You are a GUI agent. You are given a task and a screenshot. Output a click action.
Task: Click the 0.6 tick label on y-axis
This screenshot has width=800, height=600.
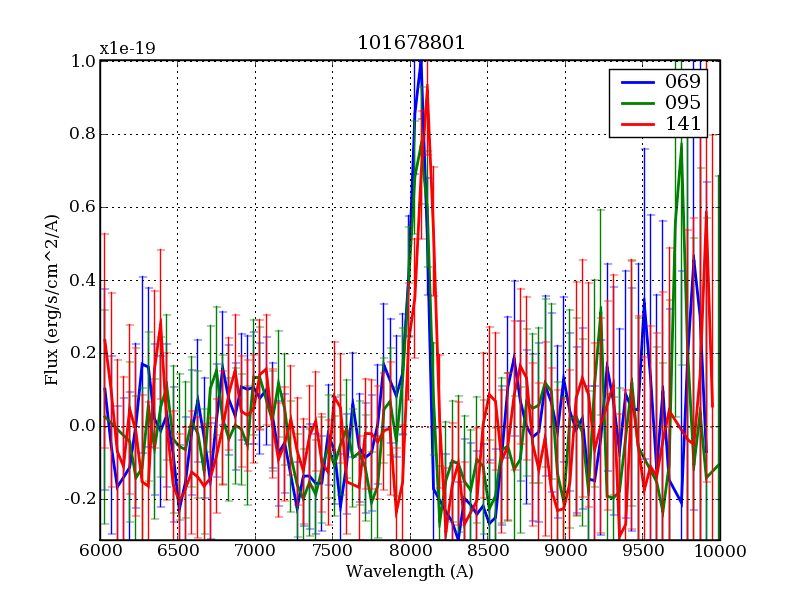tap(82, 207)
